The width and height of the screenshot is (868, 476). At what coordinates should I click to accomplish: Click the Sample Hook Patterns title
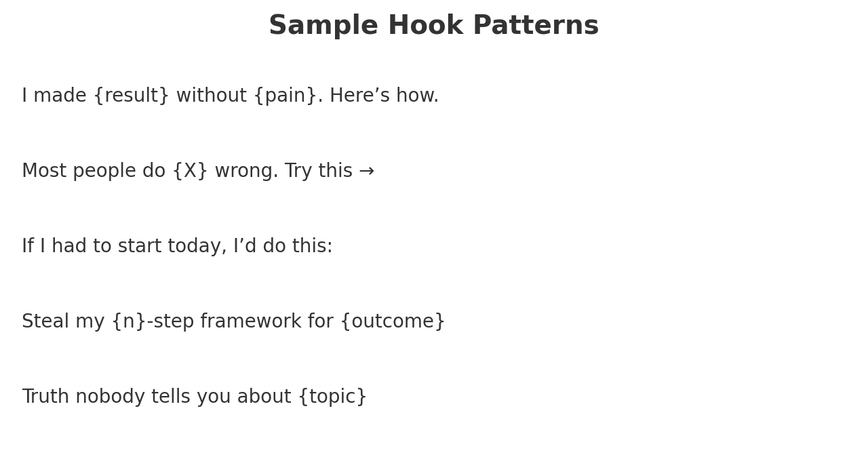point(434,26)
